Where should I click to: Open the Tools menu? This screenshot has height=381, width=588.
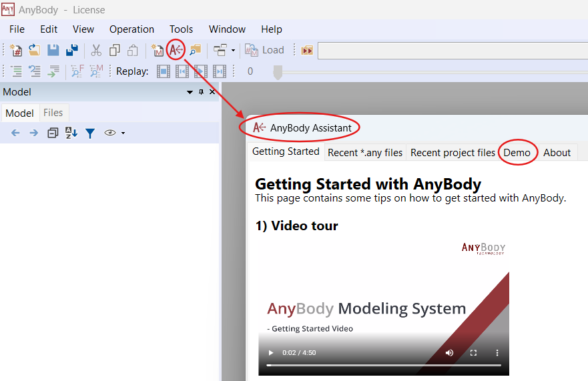pos(181,29)
